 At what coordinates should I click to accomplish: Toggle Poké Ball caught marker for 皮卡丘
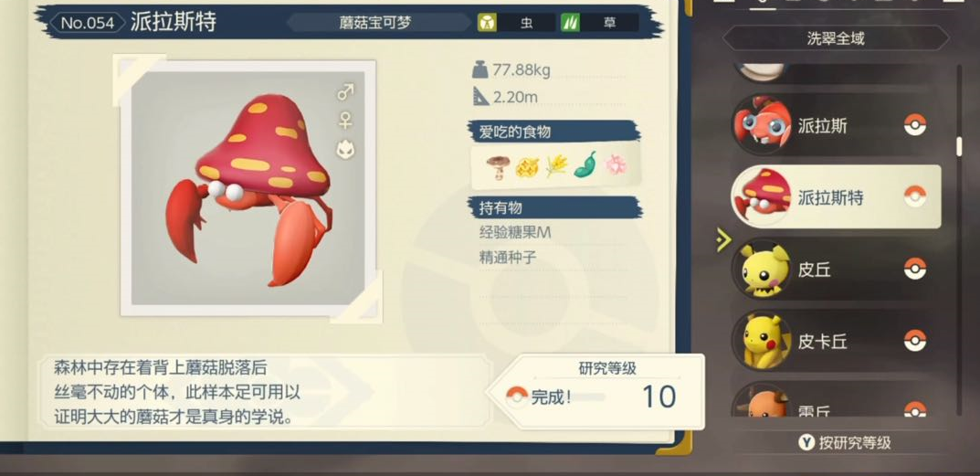click(x=915, y=341)
